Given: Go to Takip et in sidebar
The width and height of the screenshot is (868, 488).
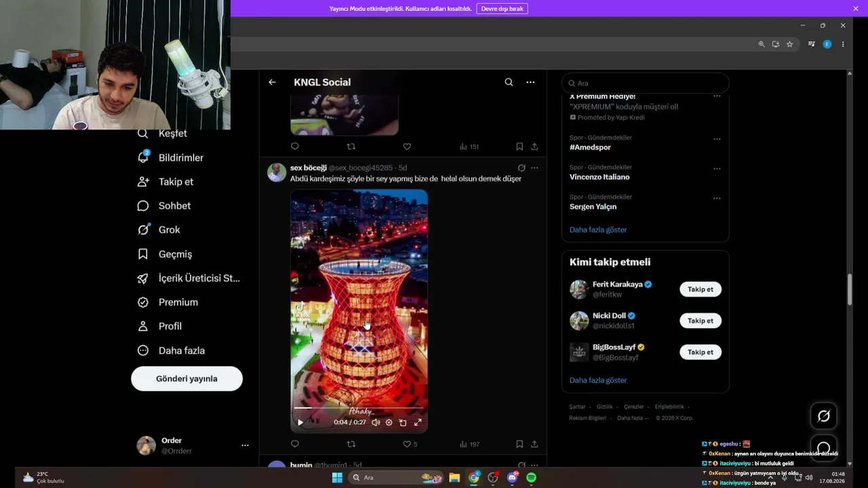Looking at the screenshot, I should point(165,182).
